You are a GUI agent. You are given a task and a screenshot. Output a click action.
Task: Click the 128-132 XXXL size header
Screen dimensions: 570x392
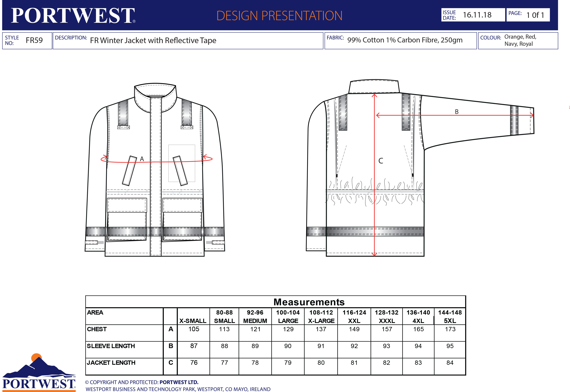tap(387, 317)
